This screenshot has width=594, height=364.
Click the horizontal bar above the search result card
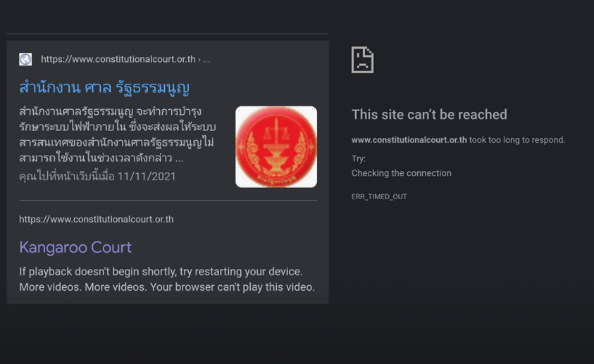pos(168,34)
